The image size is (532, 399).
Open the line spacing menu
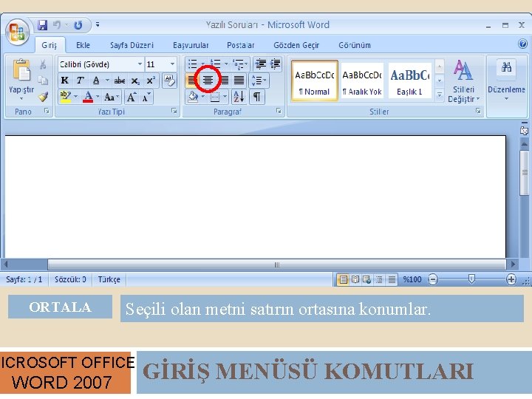[259, 81]
